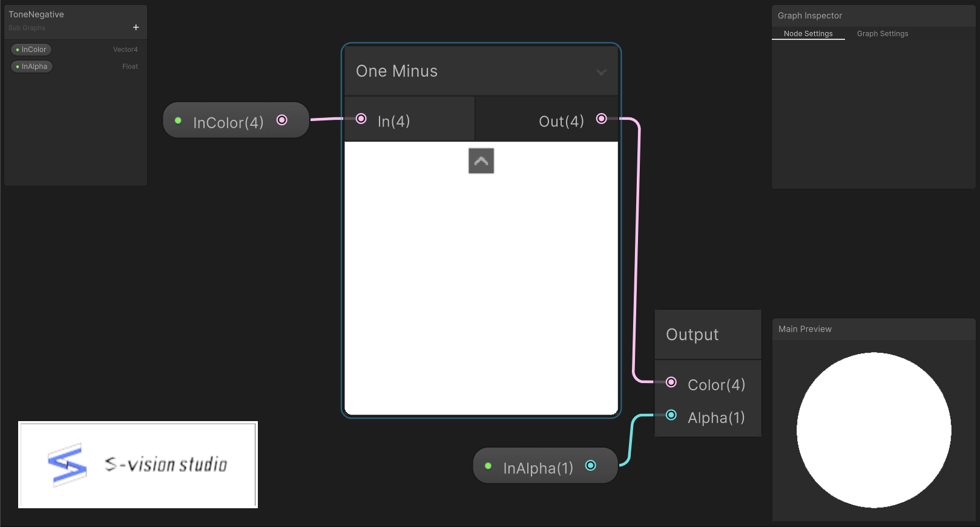Click the Out(4) port label
Image resolution: width=980 pixels, height=527 pixels.
tap(562, 122)
